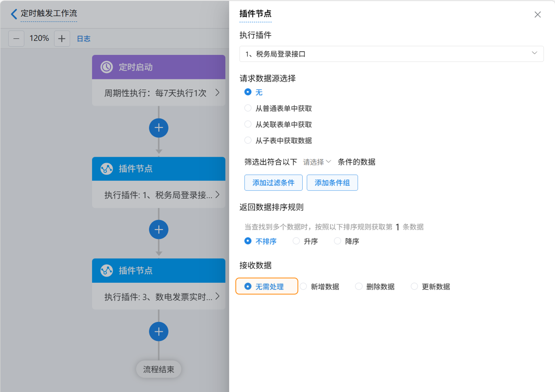Click zoom out minus button
Image resolution: width=555 pixels, height=392 pixels.
point(16,38)
